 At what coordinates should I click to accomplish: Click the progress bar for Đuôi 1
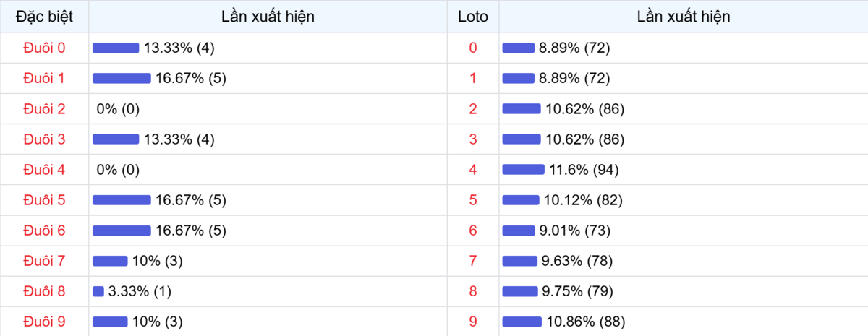(x=122, y=78)
